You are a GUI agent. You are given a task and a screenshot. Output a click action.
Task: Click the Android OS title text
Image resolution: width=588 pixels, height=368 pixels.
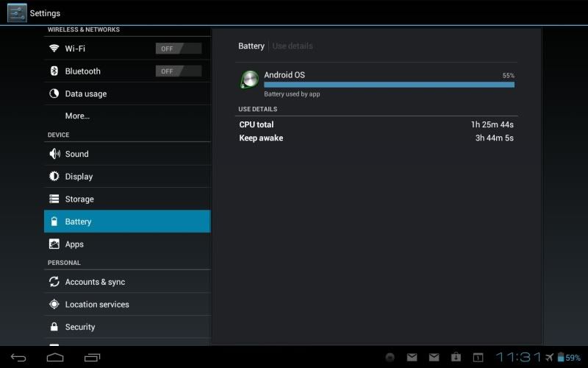[x=284, y=75]
